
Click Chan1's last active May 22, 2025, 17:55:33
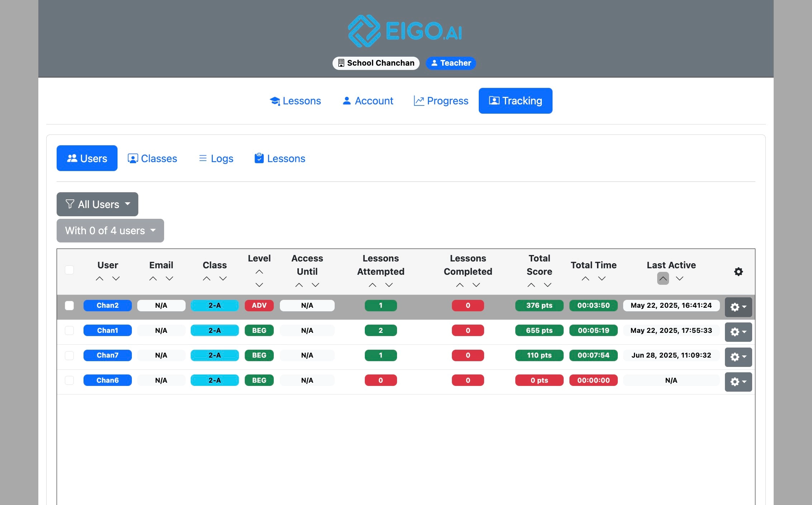(x=671, y=331)
